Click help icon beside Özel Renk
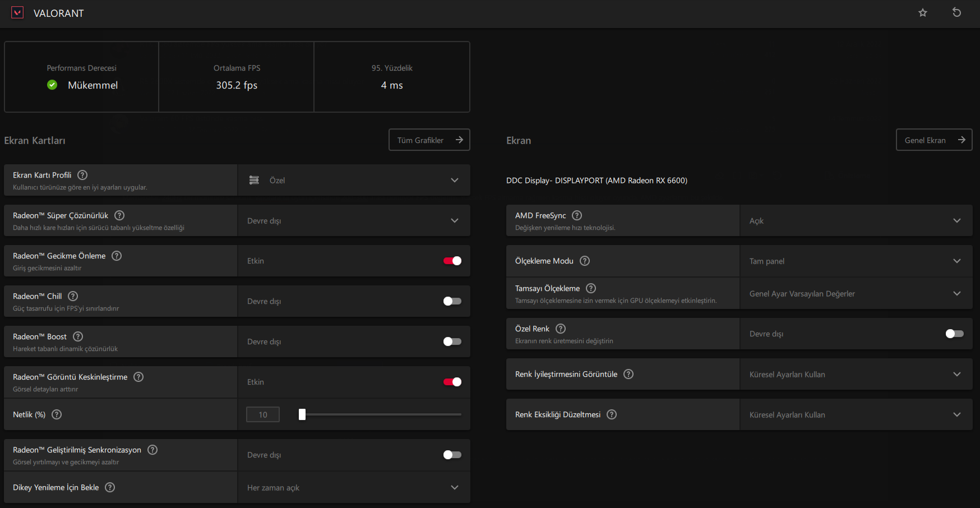This screenshot has width=980, height=508. 561,329
